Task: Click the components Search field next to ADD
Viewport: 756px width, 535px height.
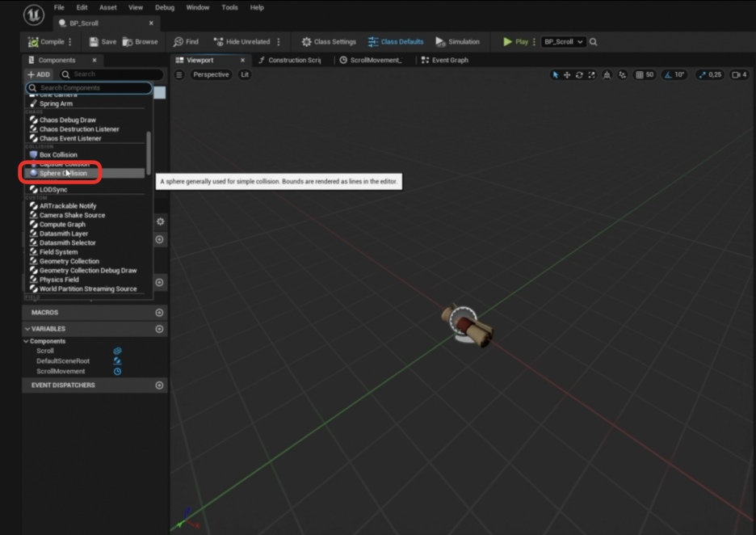Action: pyautogui.click(x=111, y=74)
